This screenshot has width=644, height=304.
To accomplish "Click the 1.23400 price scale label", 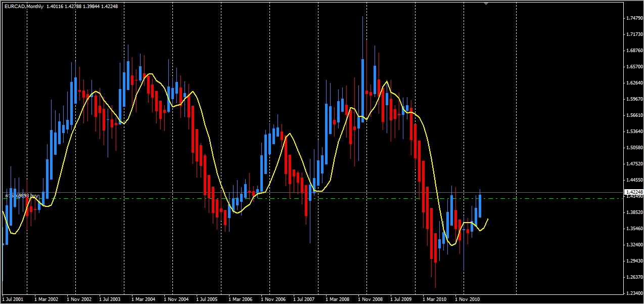I will tap(634, 293).
